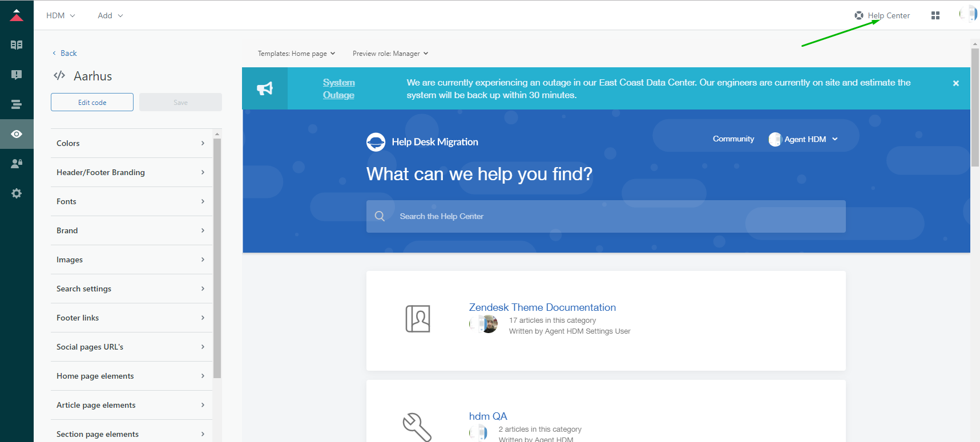Open the User permissions sidebar icon
This screenshot has height=442, width=980.
pyautogui.click(x=17, y=164)
